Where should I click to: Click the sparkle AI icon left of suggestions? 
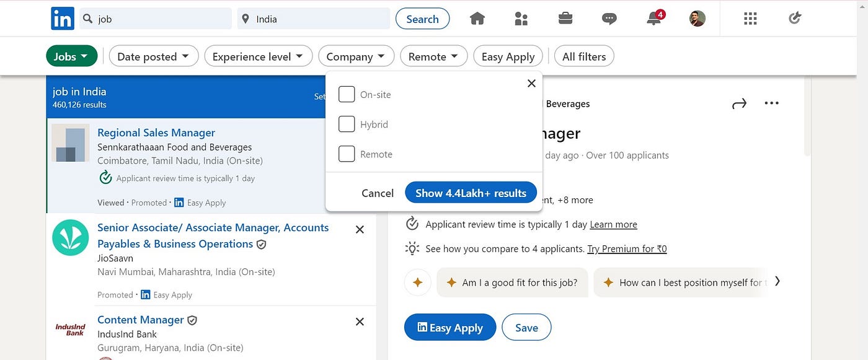pos(418,283)
